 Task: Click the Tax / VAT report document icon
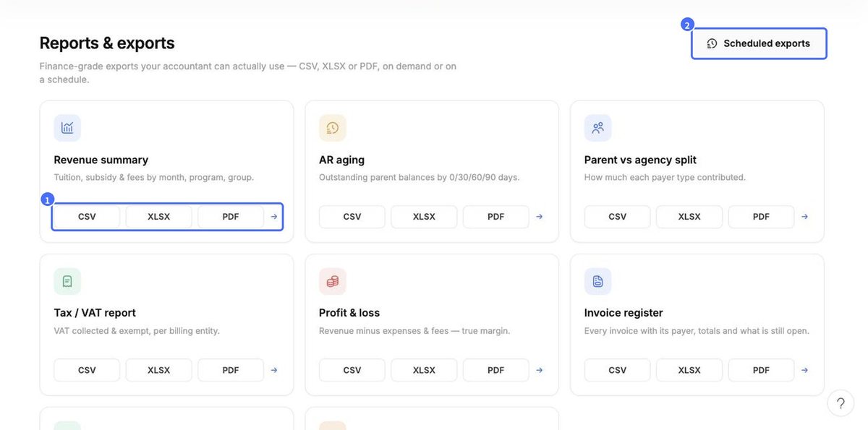(67, 281)
